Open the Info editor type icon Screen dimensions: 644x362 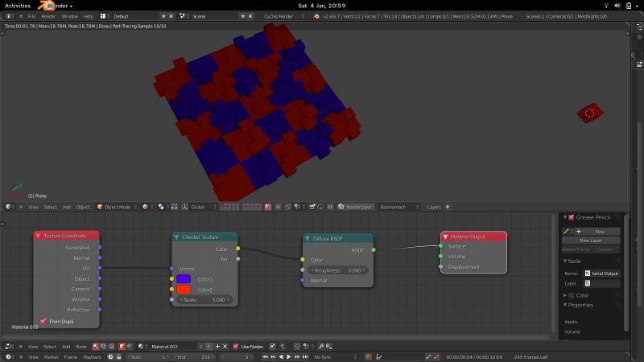pyautogui.click(x=8, y=16)
